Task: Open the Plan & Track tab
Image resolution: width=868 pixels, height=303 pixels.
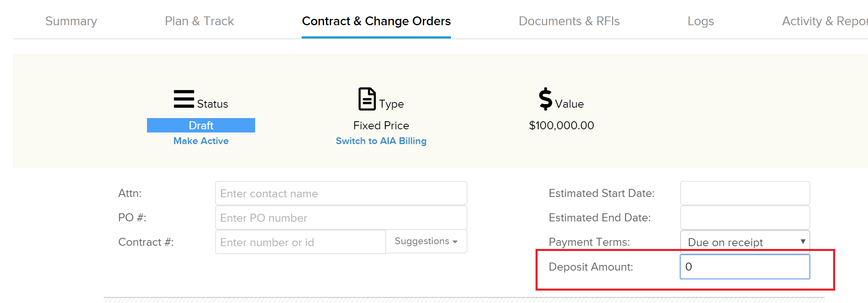Action: pos(199,21)
